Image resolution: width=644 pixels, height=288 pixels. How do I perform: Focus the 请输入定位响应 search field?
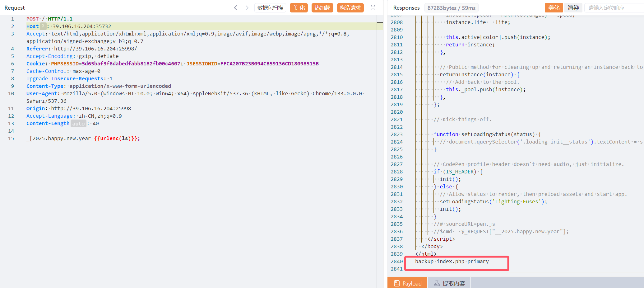[614, 8]
